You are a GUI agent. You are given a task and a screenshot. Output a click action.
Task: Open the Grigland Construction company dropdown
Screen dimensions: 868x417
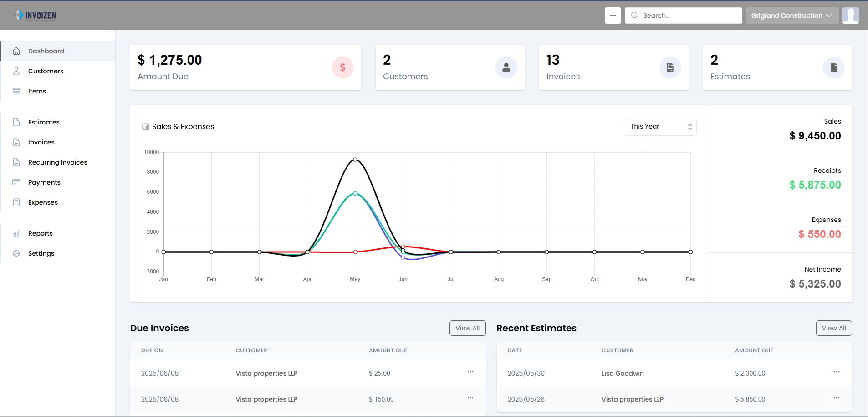click(x=792, y=15)
